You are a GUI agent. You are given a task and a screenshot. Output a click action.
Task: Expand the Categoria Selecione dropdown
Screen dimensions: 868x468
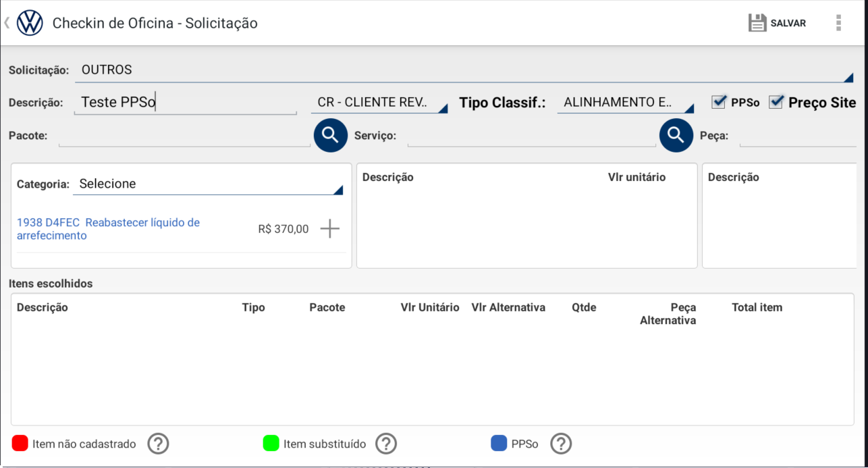click(x=207, y=184)
